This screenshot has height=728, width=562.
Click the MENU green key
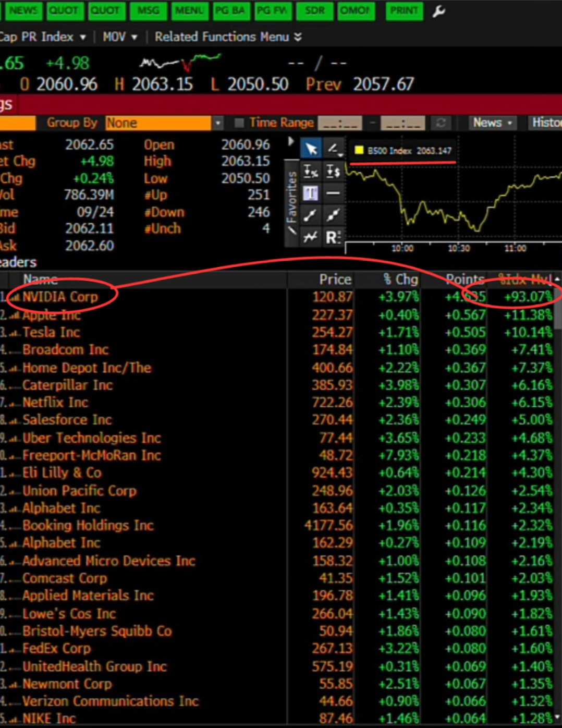189,10
